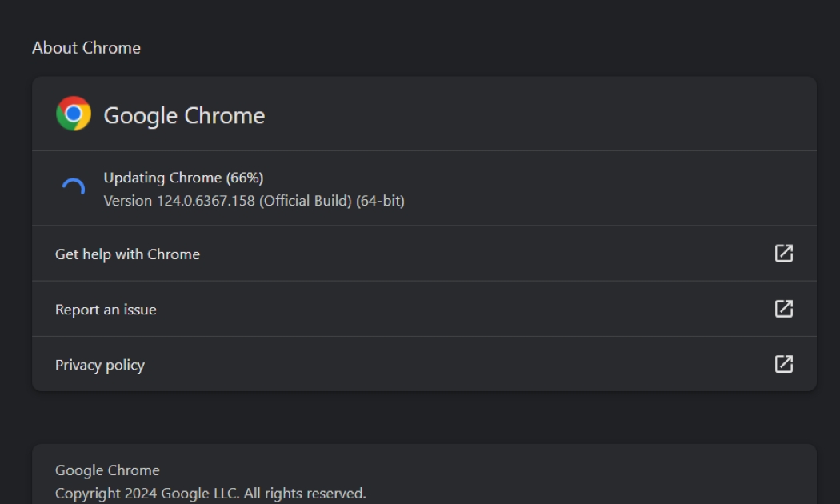Open the Privacy policy link
Image resolution: width=840 pixels, height=504 pixels.
point(99,365)
